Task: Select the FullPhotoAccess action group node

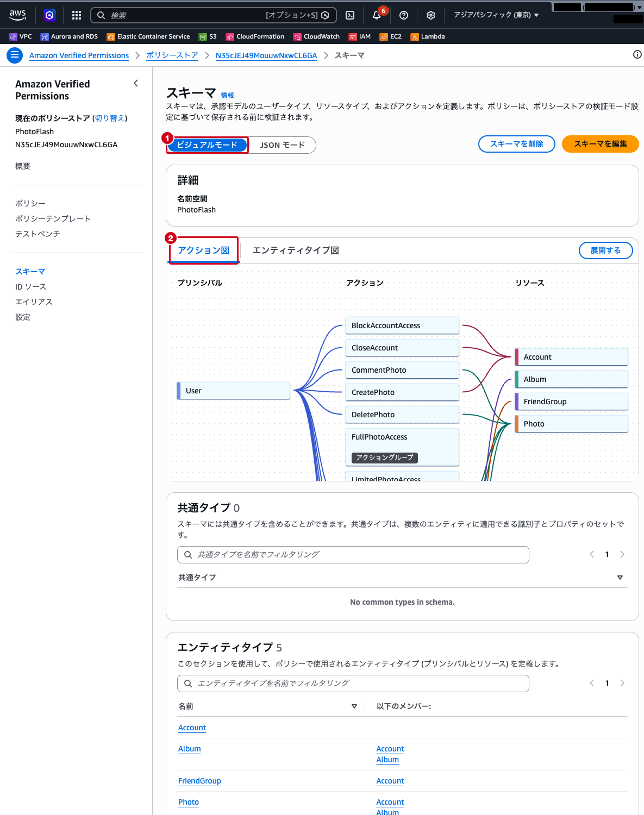Action: pos(403,447)
